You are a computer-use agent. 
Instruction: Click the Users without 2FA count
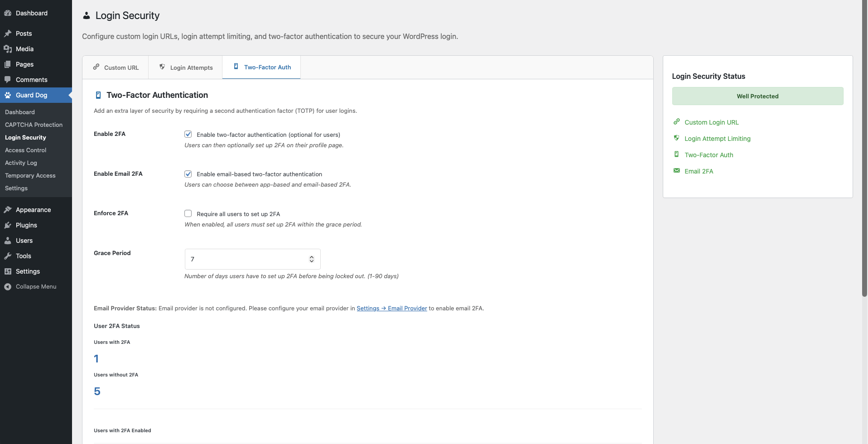pyautogui.click(x=97, y=391)
